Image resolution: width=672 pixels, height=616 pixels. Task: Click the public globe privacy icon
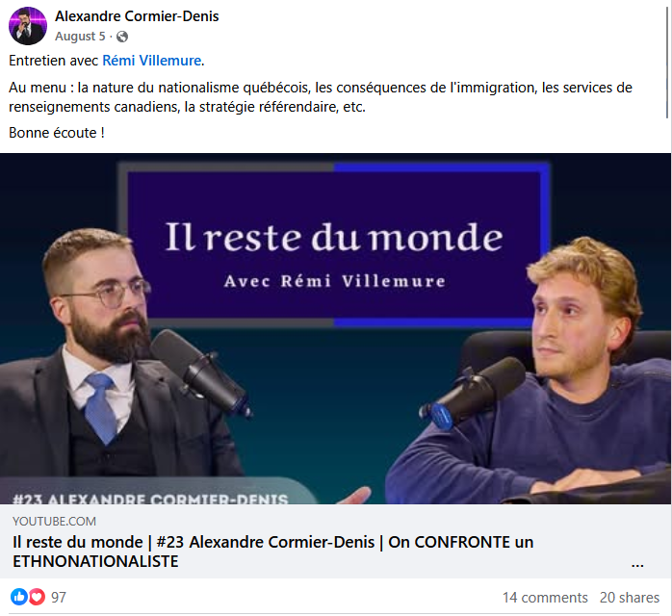122,37
